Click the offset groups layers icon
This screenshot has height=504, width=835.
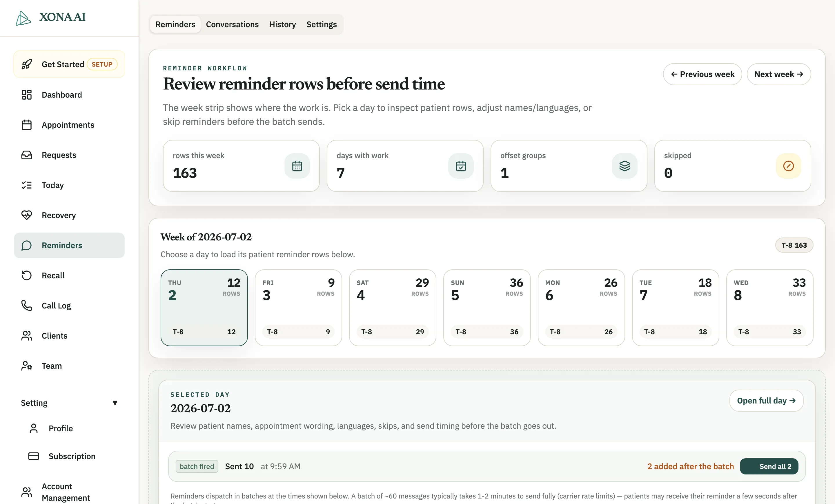click(625, 166)
